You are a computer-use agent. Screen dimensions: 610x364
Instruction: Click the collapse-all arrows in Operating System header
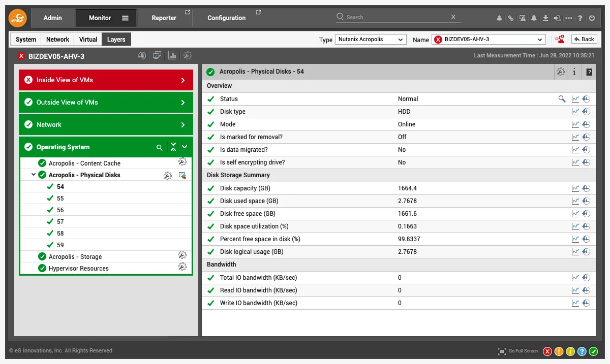click(x=173, y=147)
